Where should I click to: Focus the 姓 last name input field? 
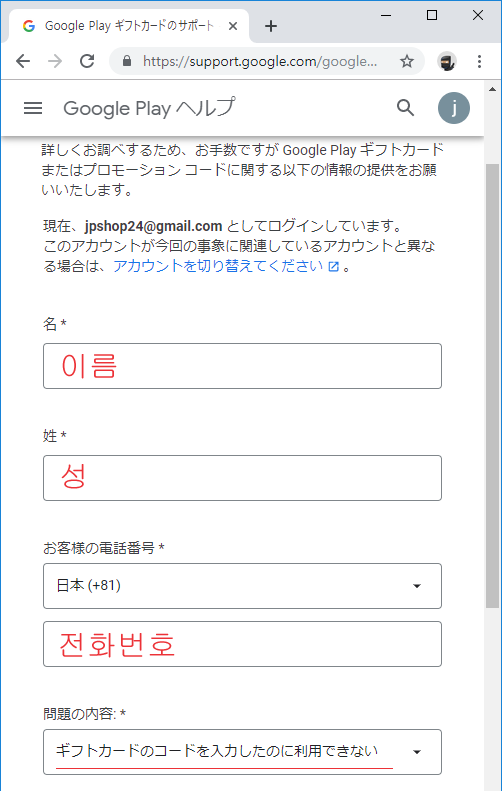pyautogui.click(x=242, y=478)
